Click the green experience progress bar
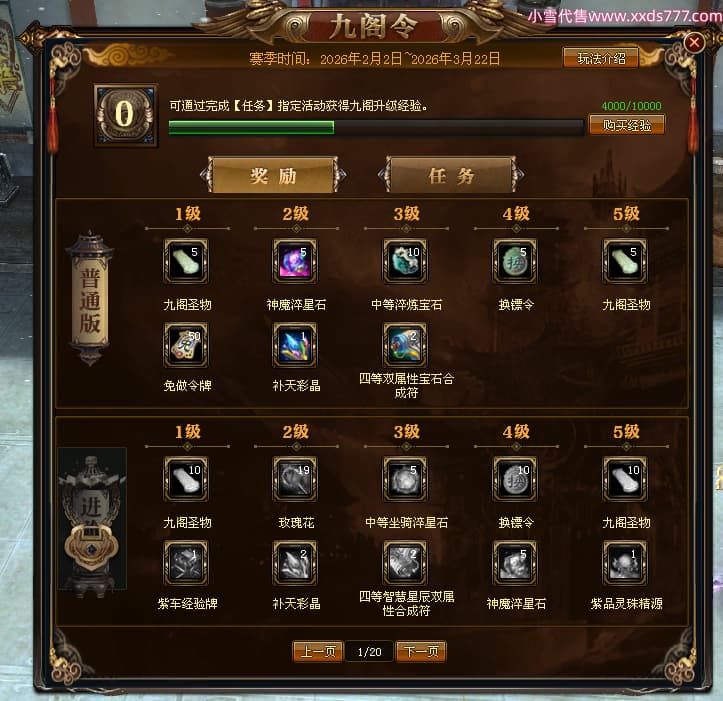The image size is (723, 701). pyautogui.click(x=376, y=127)
